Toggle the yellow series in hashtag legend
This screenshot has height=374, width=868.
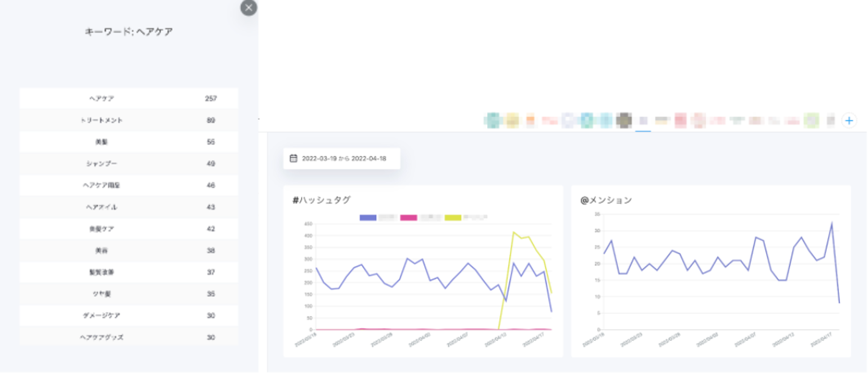pos(453,218)
